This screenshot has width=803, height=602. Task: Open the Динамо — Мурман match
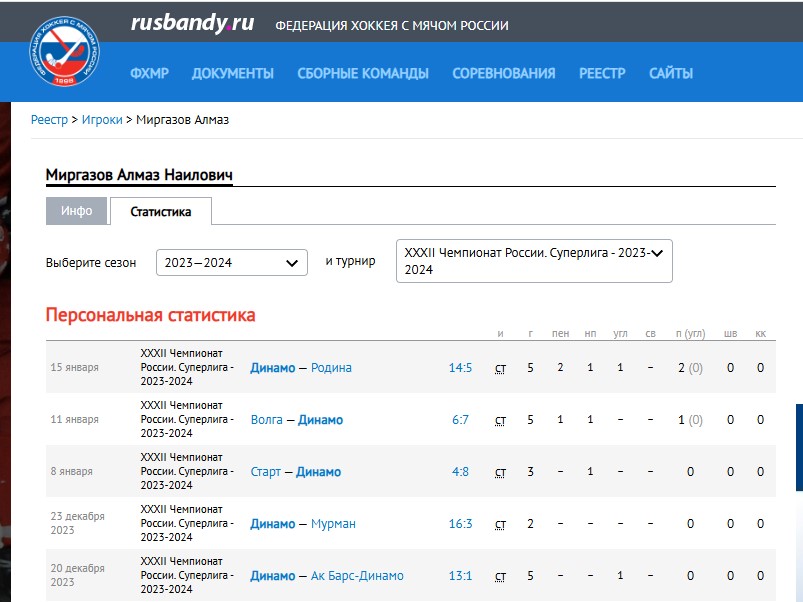pyautogui.click(x=303, y=524)
